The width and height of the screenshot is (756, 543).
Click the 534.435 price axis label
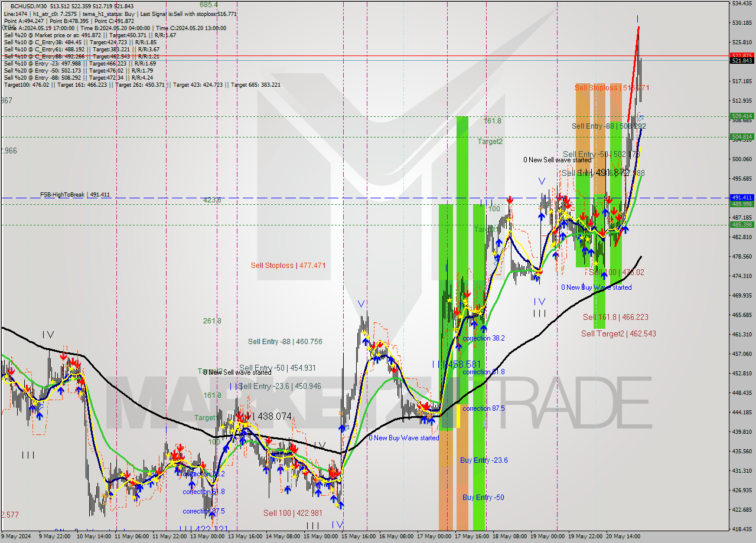pos(742,3)
